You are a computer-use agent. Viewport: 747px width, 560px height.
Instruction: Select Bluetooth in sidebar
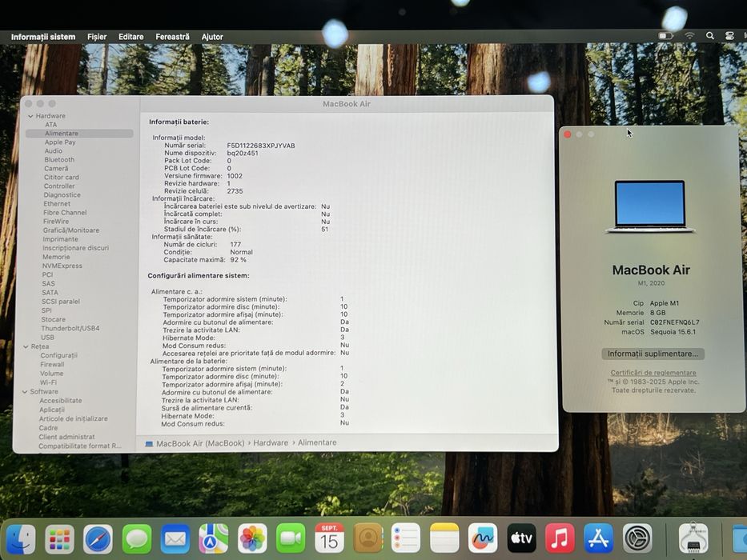click(x=59, y=159)
